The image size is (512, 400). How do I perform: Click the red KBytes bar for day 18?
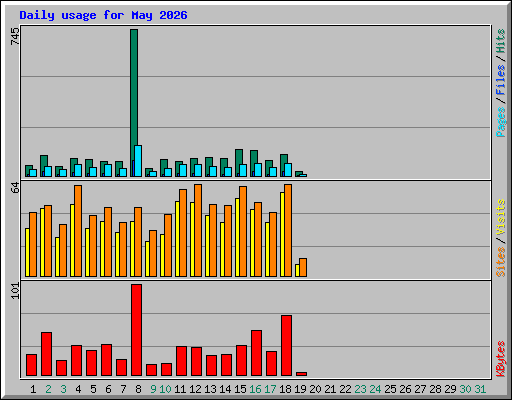286,345
